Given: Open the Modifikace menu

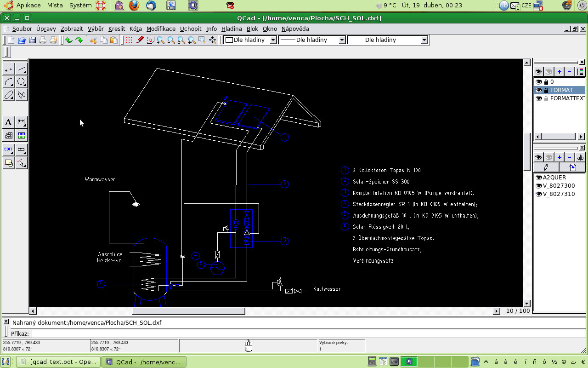Looking at the screenshot, I should [161, 29].
